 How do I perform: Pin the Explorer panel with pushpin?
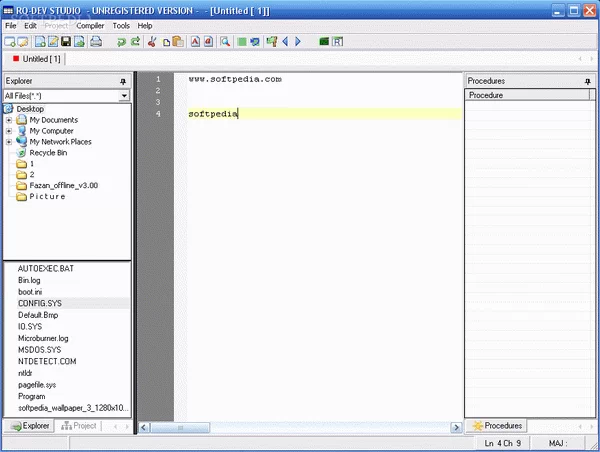[x=123, y=81]
